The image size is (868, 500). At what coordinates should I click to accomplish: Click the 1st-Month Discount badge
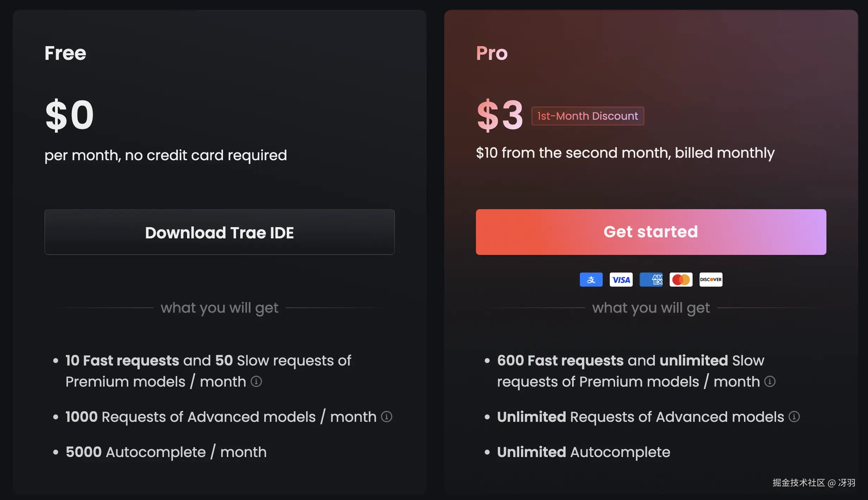click(x=587, y=116)
